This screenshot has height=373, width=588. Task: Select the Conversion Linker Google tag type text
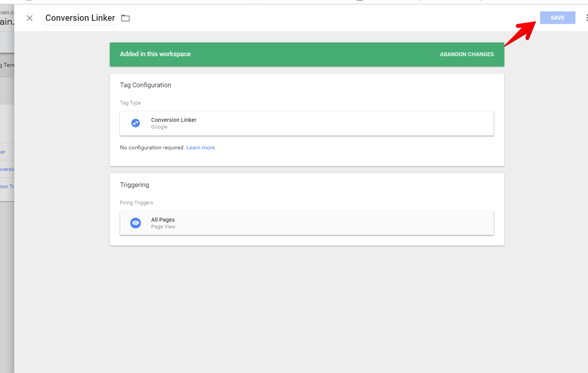click(x=173, y=123)
